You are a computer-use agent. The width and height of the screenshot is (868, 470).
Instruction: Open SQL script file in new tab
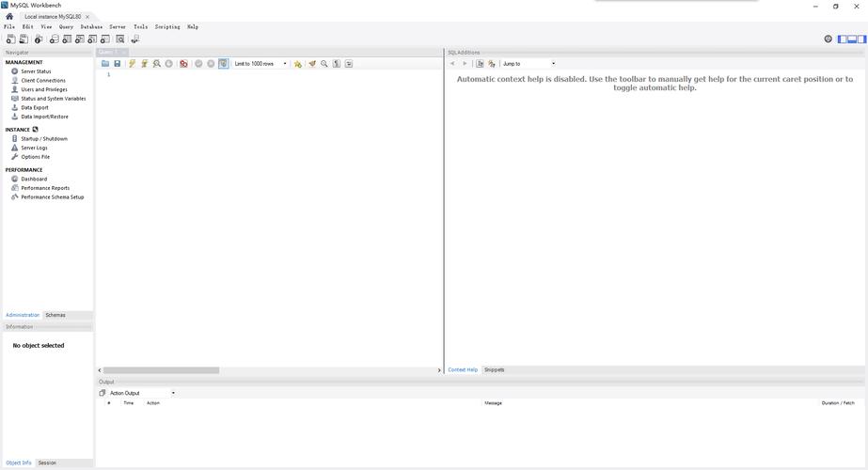click(x=24, y=39)
